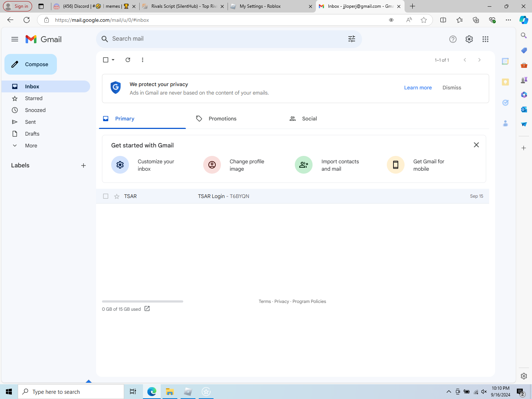Open a new browser tab
The image size is (532, 399).
pos(413,6)
